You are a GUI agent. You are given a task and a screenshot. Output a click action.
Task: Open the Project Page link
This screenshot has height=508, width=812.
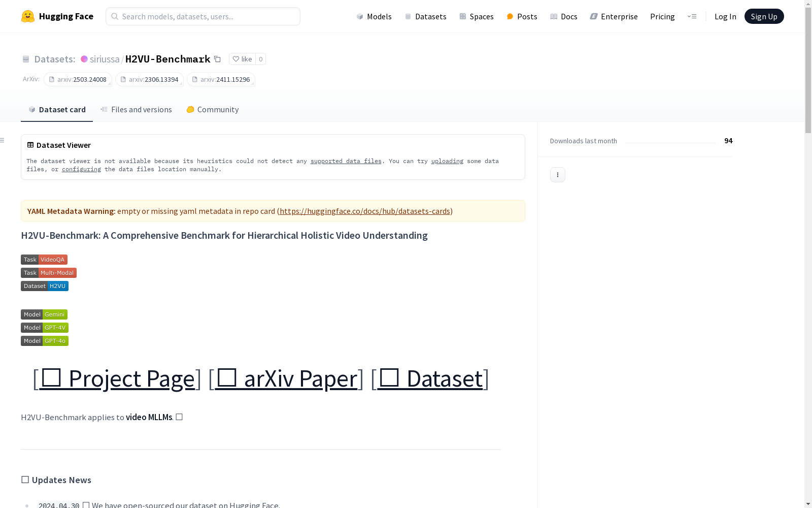click(x=117, y=378)
